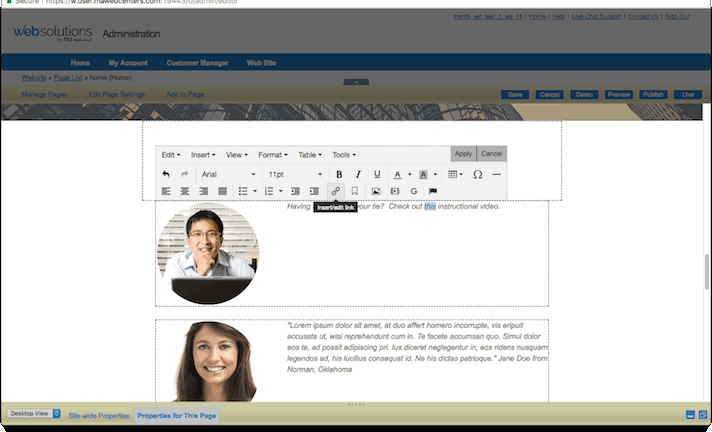Open Manage Pages

[44, 94]
